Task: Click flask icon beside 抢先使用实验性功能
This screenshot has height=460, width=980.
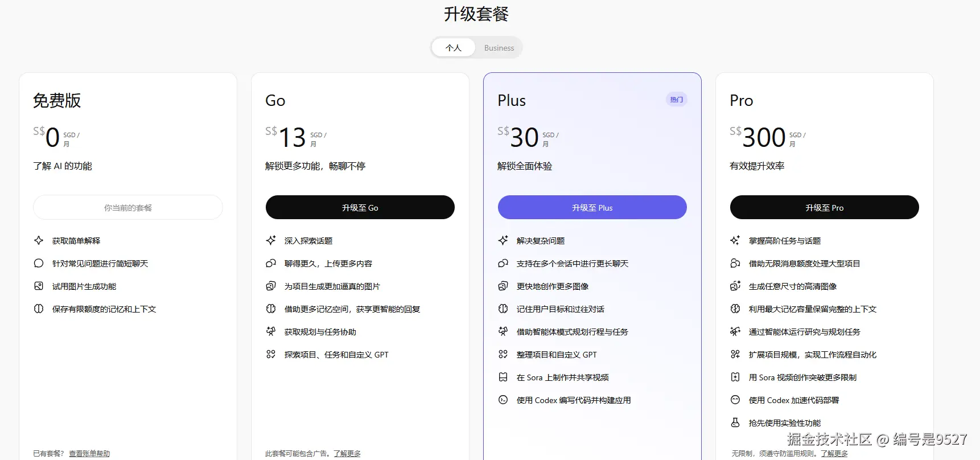Action: pyautogui.click(x=735, y=422)
